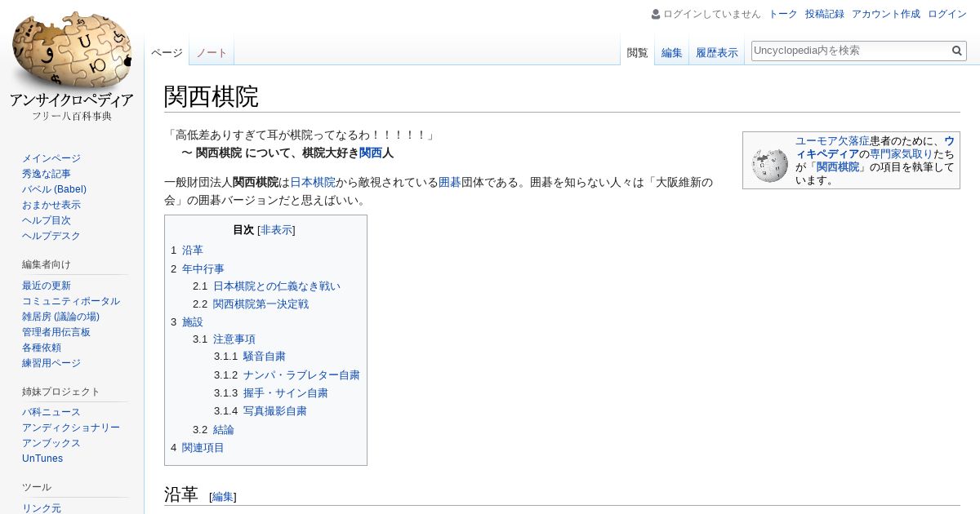
Task: Click 専門家気取り link in the notice box
Action: pyautogui.click(x=901, y=153)
